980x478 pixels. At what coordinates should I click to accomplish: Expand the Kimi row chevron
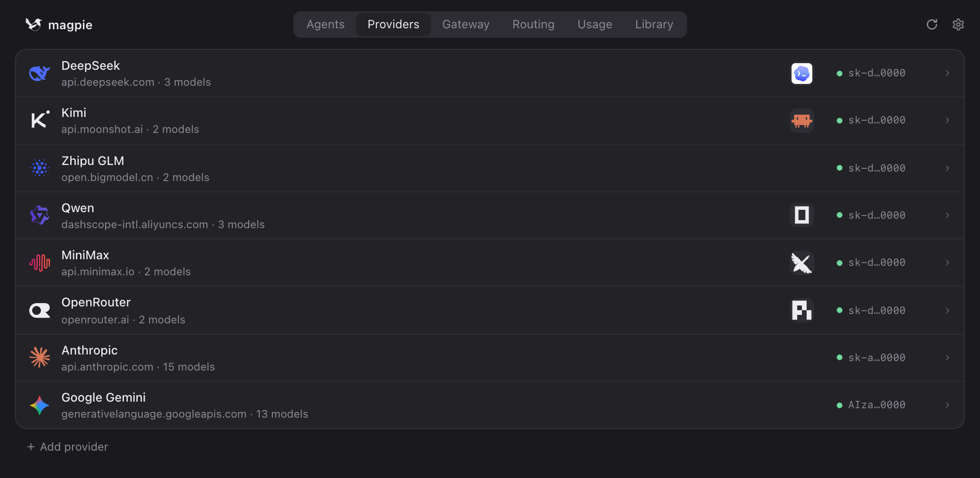947,120
